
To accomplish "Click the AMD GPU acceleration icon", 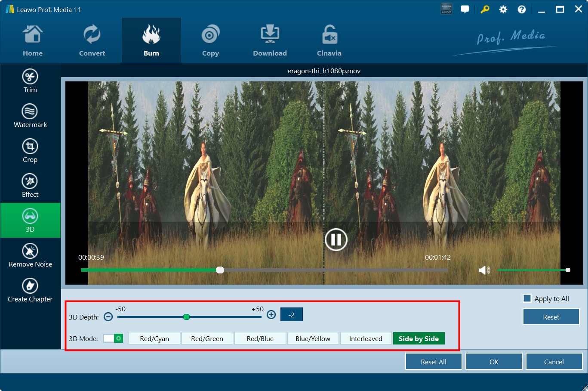I will 446,9.
